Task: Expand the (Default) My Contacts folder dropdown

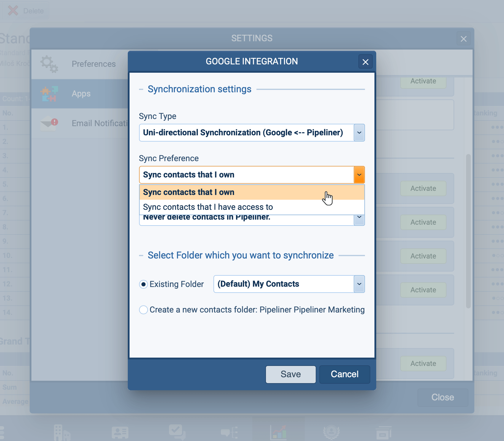Action: (x=359, y=284)
